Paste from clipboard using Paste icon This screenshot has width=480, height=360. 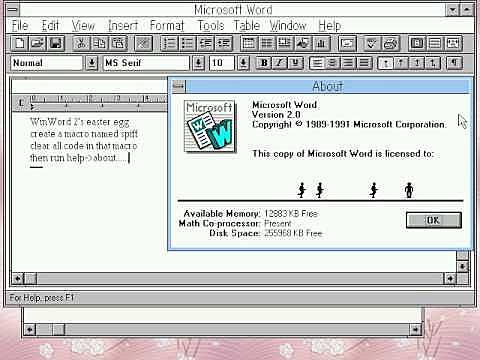(118, 43)
